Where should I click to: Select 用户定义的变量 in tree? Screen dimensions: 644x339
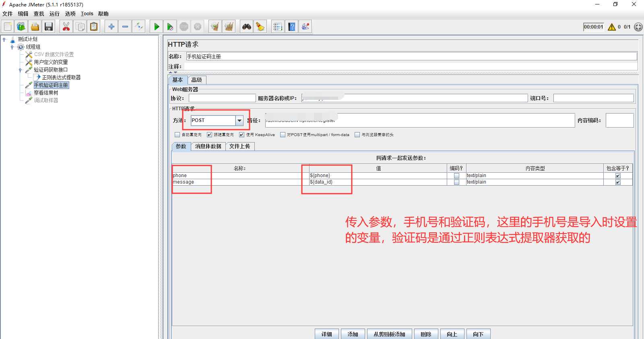click(x=51, y=62)
